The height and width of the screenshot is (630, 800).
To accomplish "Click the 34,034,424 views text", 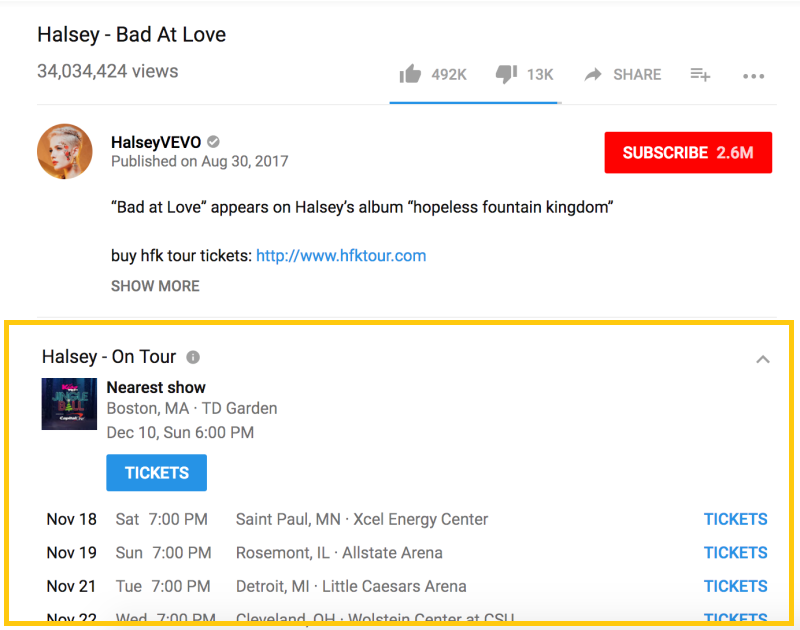I will 108,71.
